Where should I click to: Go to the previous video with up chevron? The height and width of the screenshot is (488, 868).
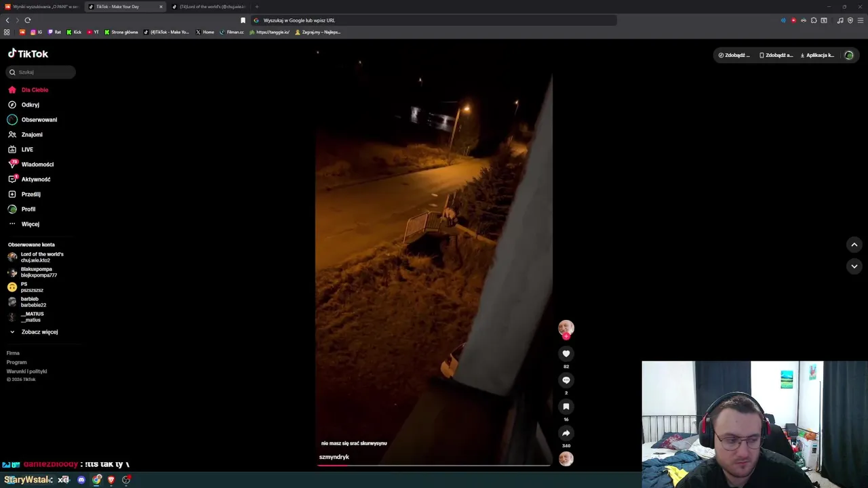click(854, 245)
